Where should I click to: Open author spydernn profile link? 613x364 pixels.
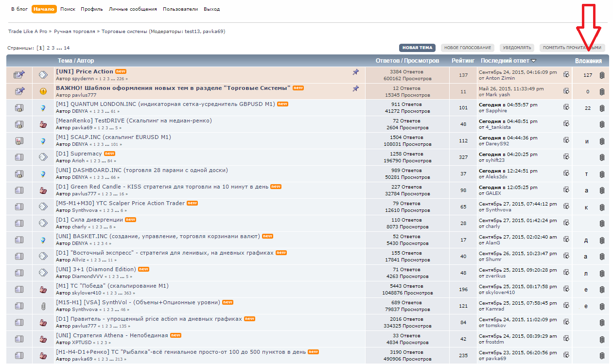click(83, 78)
